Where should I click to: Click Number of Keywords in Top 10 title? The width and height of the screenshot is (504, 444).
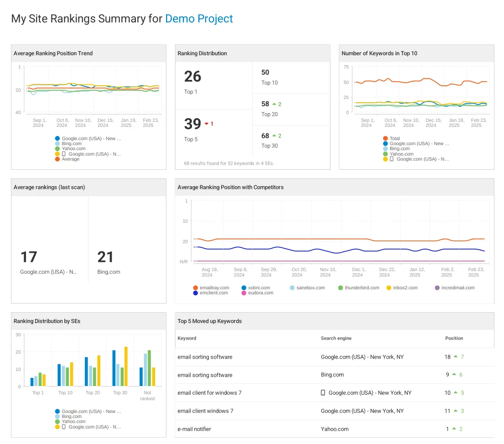tap(379, 53)
